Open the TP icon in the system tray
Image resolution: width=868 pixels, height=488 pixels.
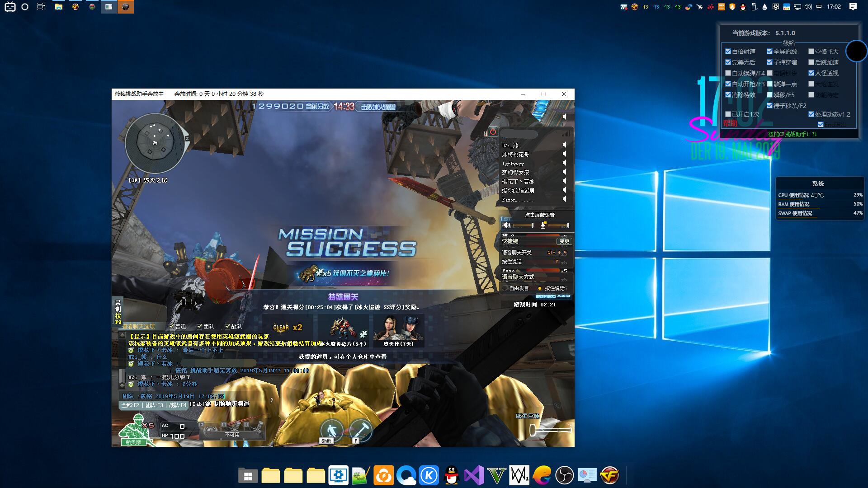pyautogui.click(x=624, y=7)
